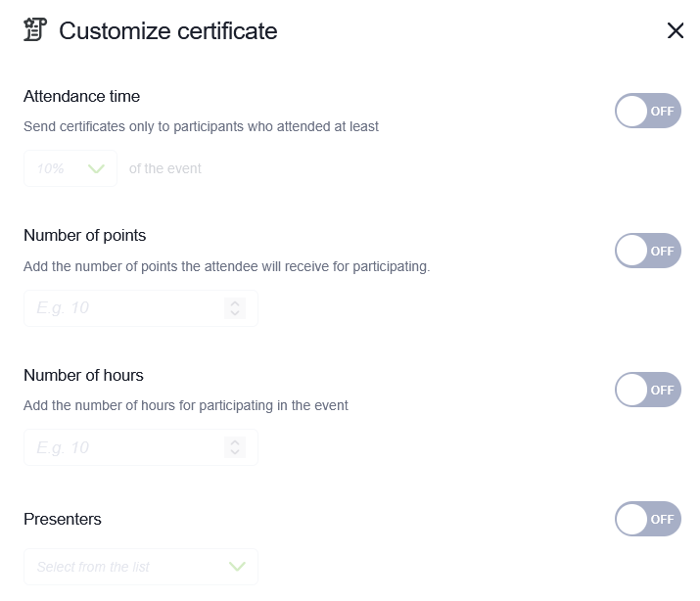Screen dimensions: 700x601
Task: Click the 'Attendance time' section label
Action: [81, 96]
